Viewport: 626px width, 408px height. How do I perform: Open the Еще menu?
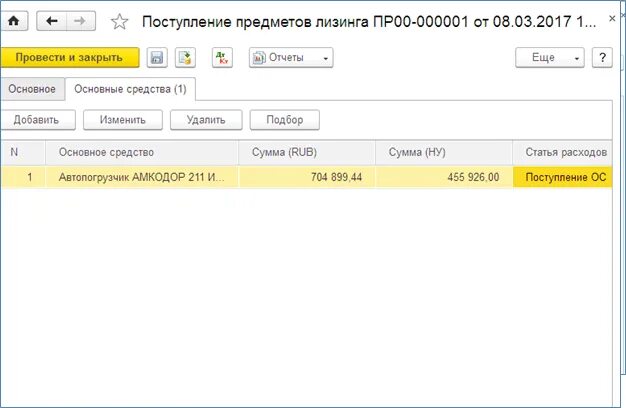click(x=550, y=57)
